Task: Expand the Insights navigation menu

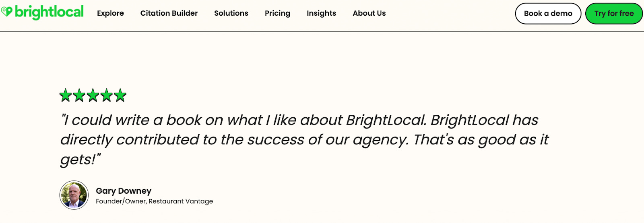Action: pyautogui.click(x=321, y=13)
